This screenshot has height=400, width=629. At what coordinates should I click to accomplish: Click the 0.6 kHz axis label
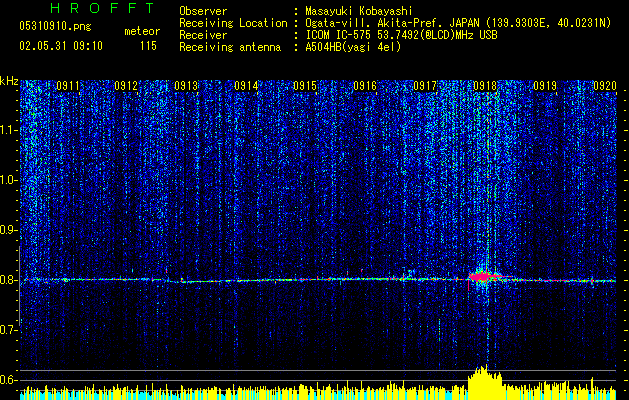(x=9, y=380)
